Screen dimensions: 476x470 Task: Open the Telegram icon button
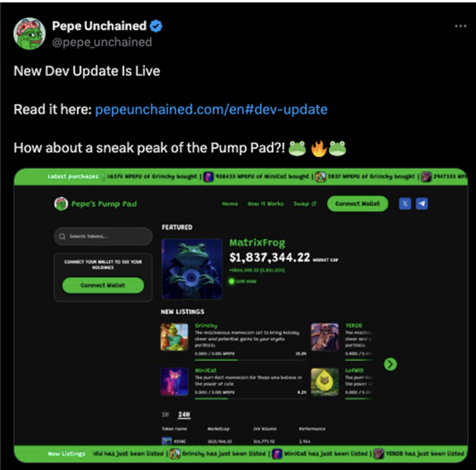(422, 204)
